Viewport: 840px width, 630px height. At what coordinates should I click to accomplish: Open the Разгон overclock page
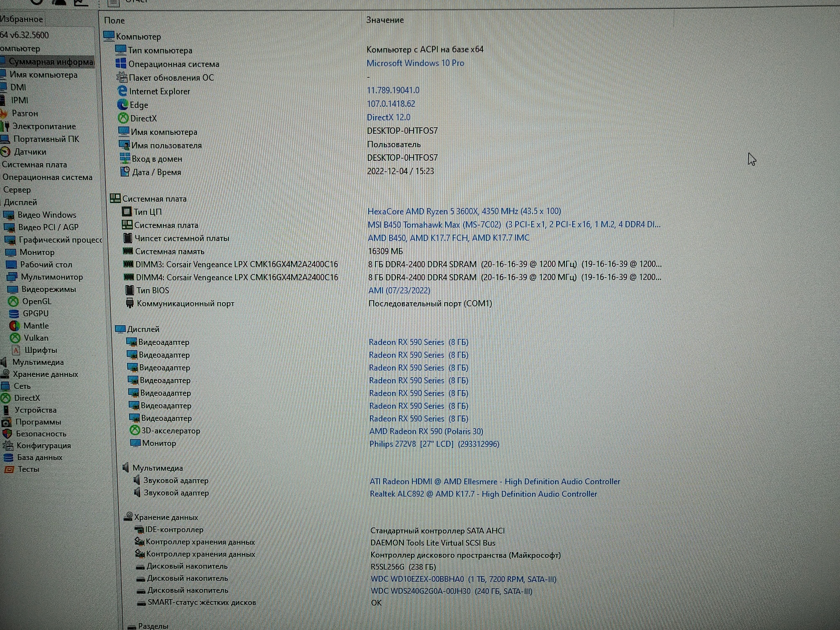point(25,113)
